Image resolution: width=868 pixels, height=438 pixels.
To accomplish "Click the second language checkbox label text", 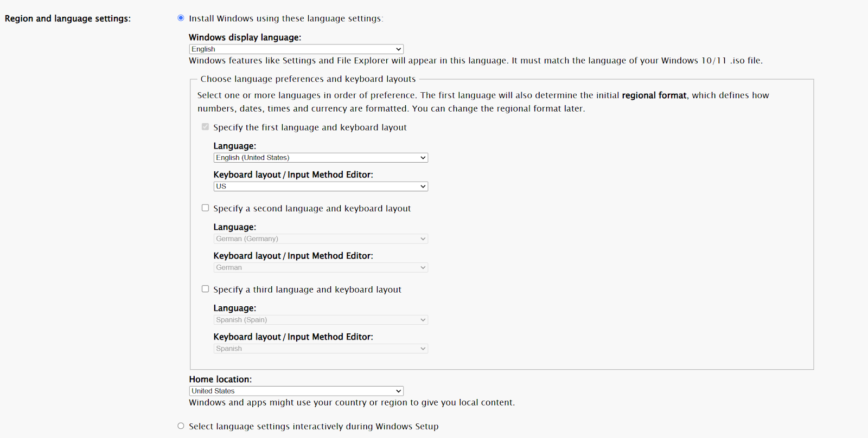I will 312,208.
